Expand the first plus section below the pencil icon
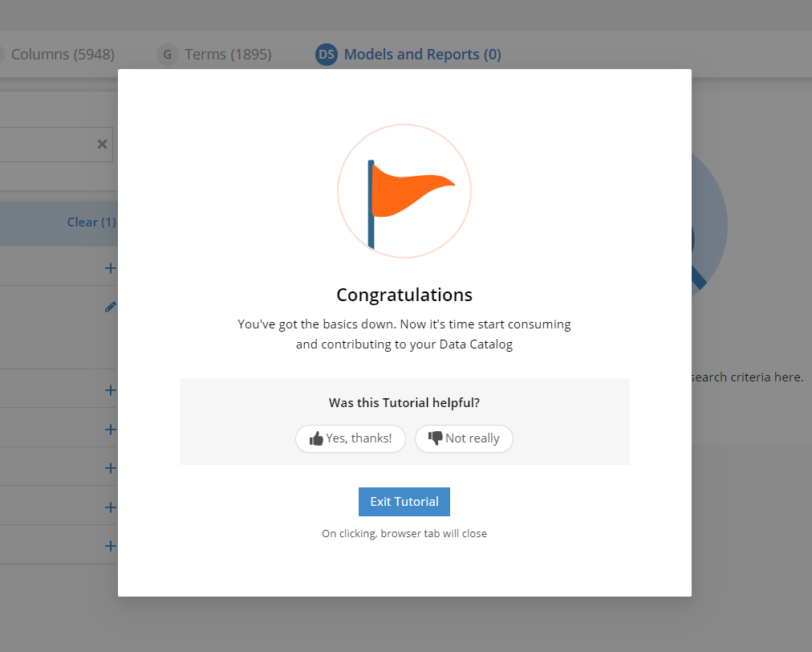This screenshot has height=652, width=812. (x=110, y=389)
